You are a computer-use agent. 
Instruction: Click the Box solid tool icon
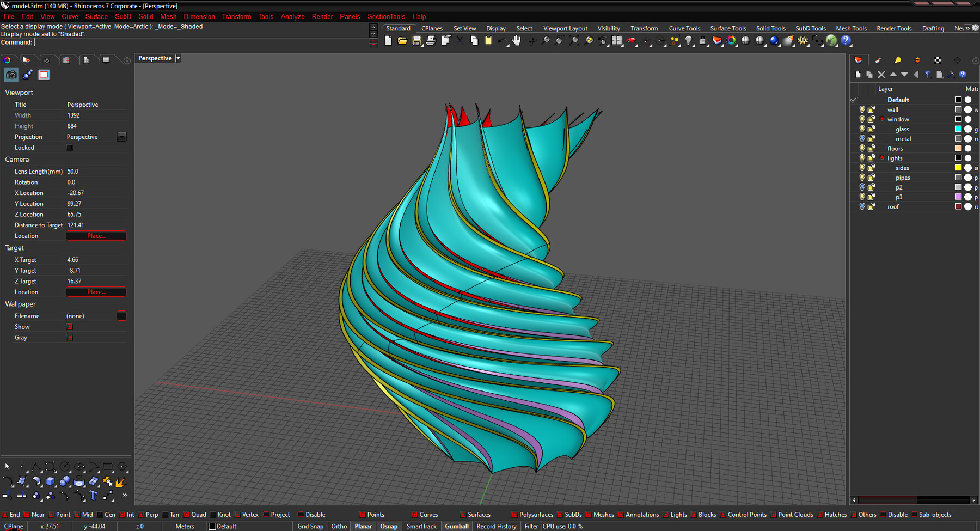click(x=51, y=481)
